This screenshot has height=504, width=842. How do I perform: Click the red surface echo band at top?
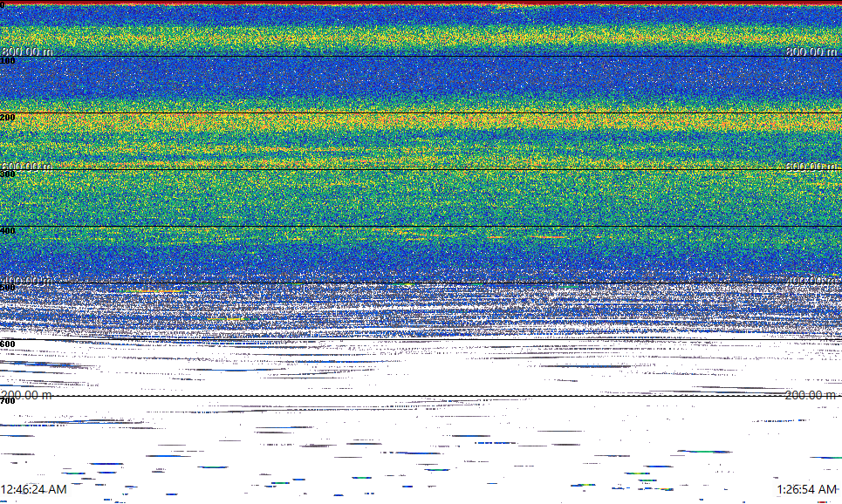(x=419, y=3)
